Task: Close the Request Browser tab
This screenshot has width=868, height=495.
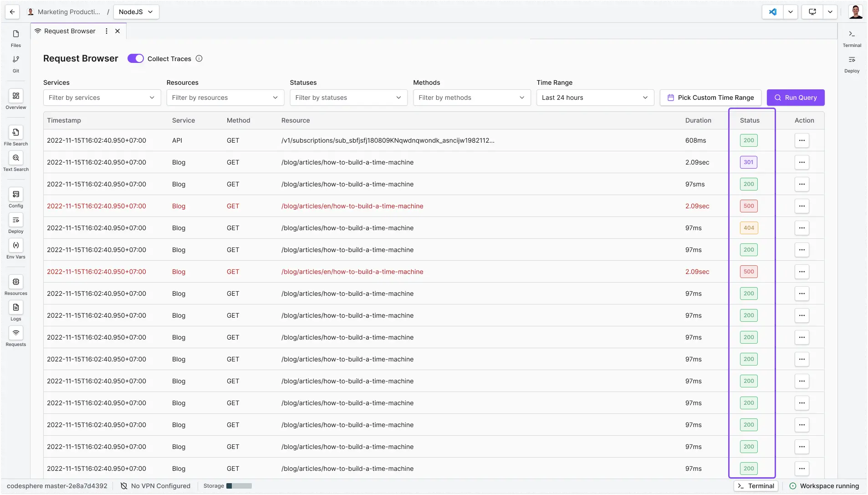Action: point(117,31)
